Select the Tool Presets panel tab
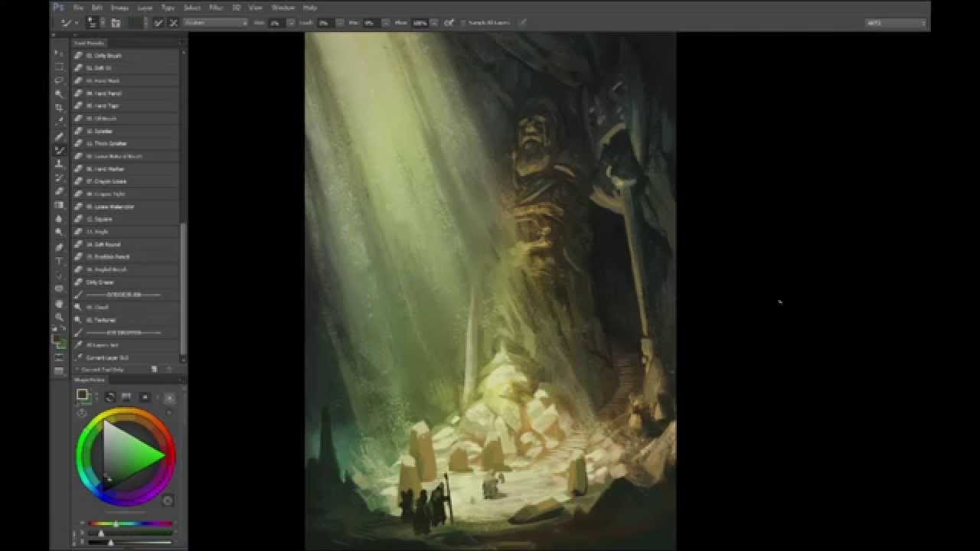 90,43
